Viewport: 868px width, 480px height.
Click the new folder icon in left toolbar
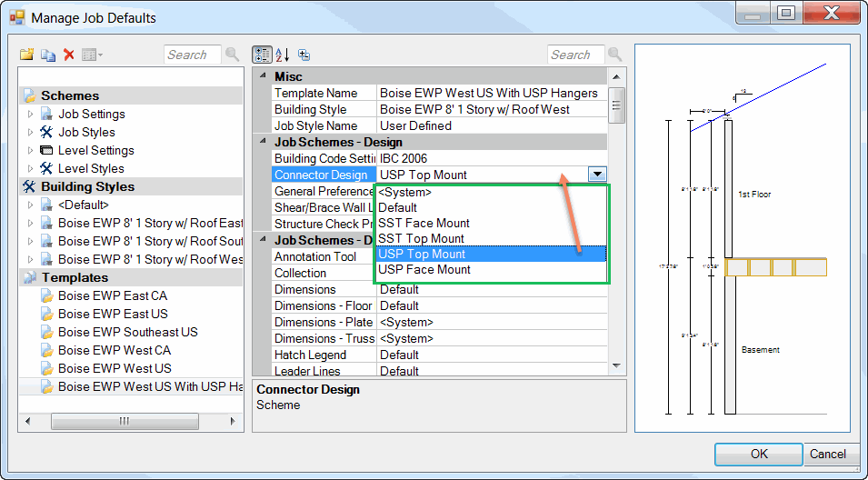(x=27, y=55)
